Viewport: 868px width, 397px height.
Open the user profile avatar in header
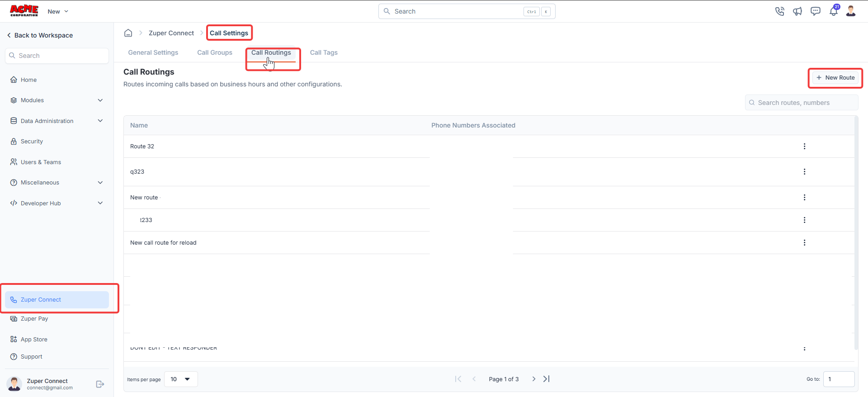pyautogui.click(x=851, y=11)
